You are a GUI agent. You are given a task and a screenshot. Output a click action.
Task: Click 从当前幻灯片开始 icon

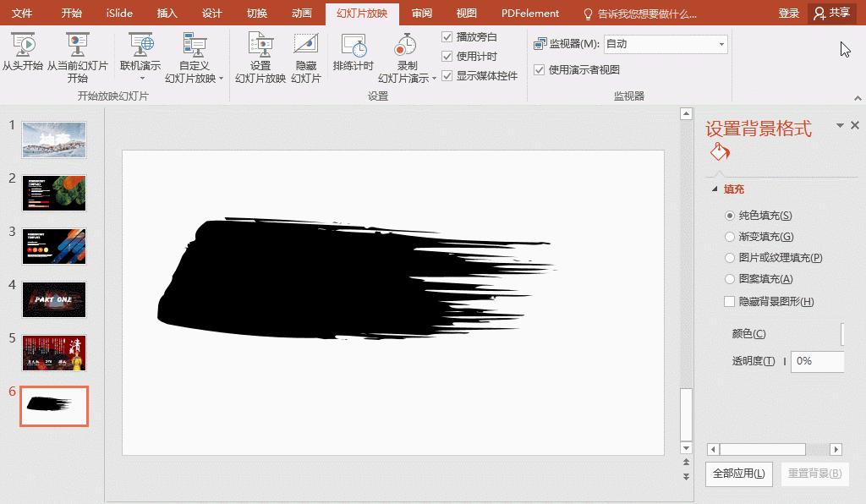(x=79, y=42)
